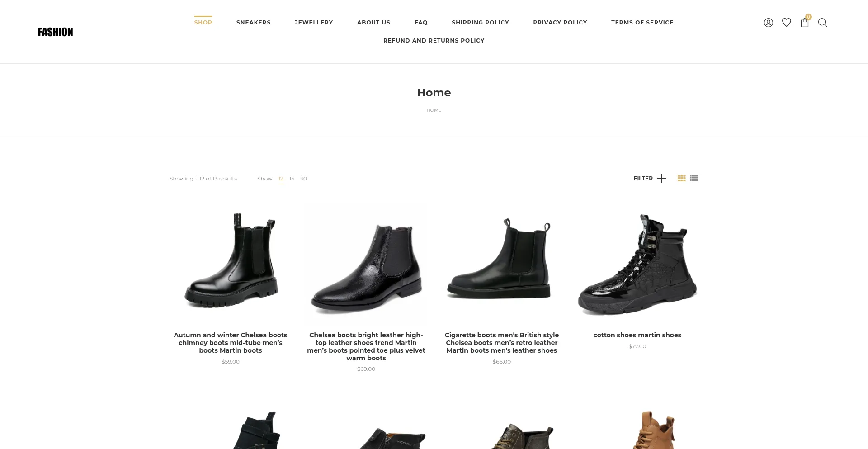Switch to grid view layout
This screenshot has width=868, height=449.
(x=682, y=178)
